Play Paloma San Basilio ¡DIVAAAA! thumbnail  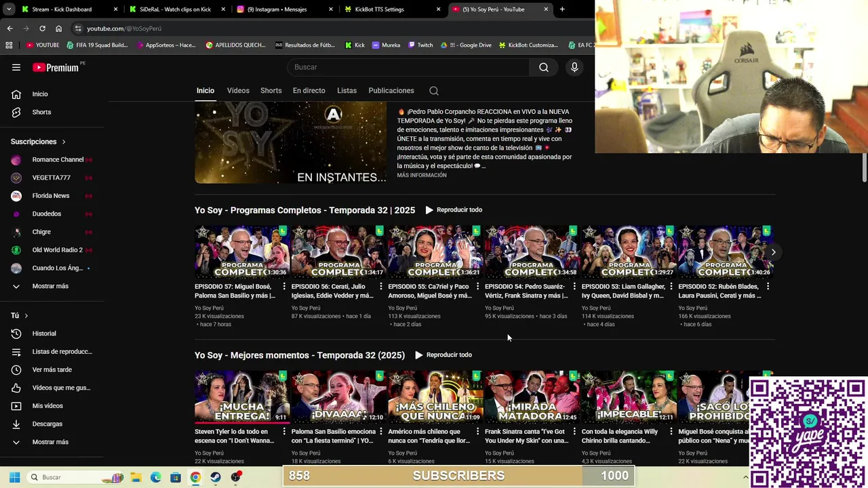coord(338,397)
